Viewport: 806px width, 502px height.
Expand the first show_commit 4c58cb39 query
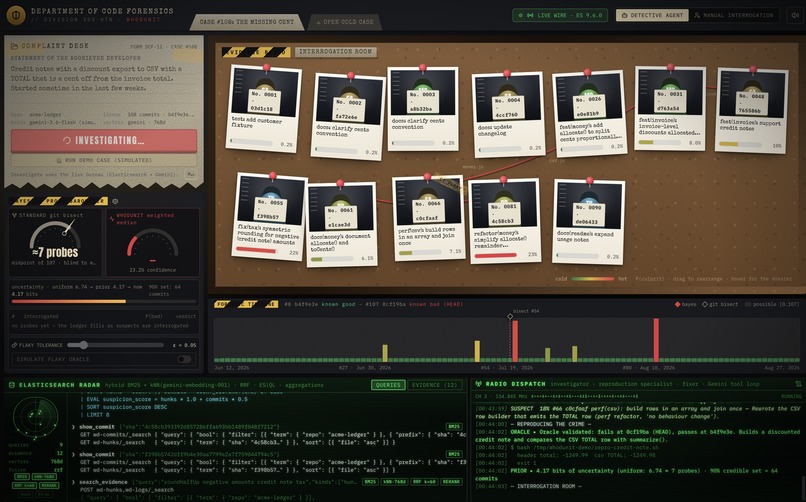click(267, 427)
